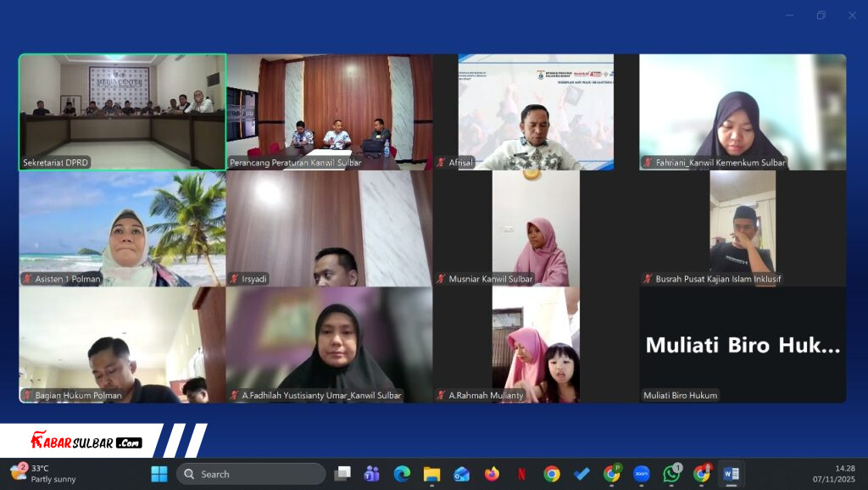Screen dimensions: 868x490
Task: Launch Microsoft Teams from taskbar
Action: tap(371, 474)
